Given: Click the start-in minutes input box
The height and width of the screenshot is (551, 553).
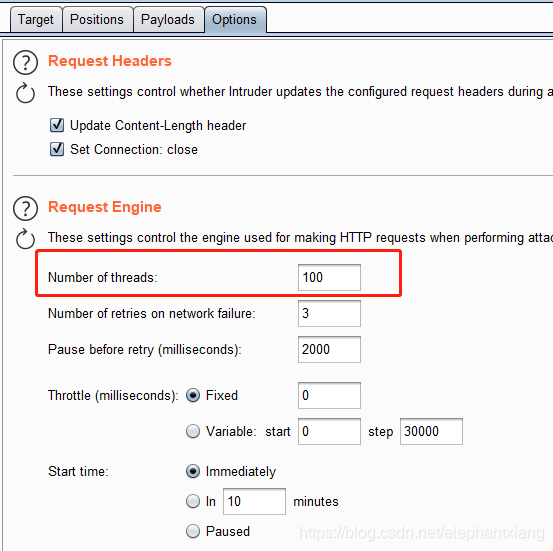Looking at the screenshot, I should pyautogui.click(x=254, y=502).
